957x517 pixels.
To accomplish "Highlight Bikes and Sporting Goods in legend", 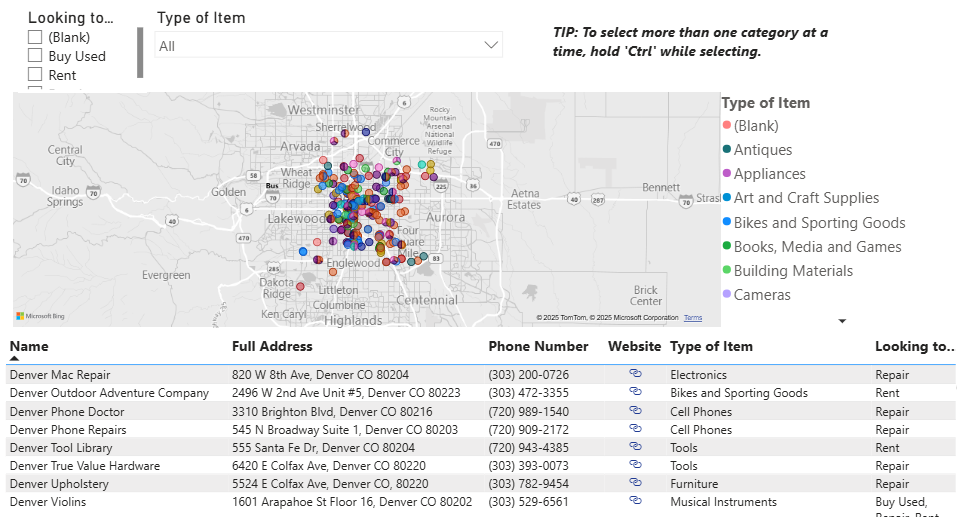I will pos(819,223).
